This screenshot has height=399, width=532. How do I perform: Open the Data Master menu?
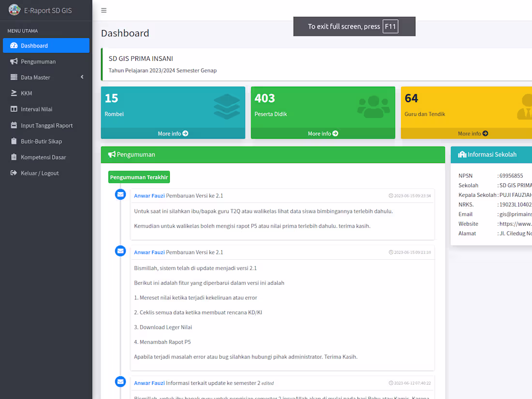46,77
